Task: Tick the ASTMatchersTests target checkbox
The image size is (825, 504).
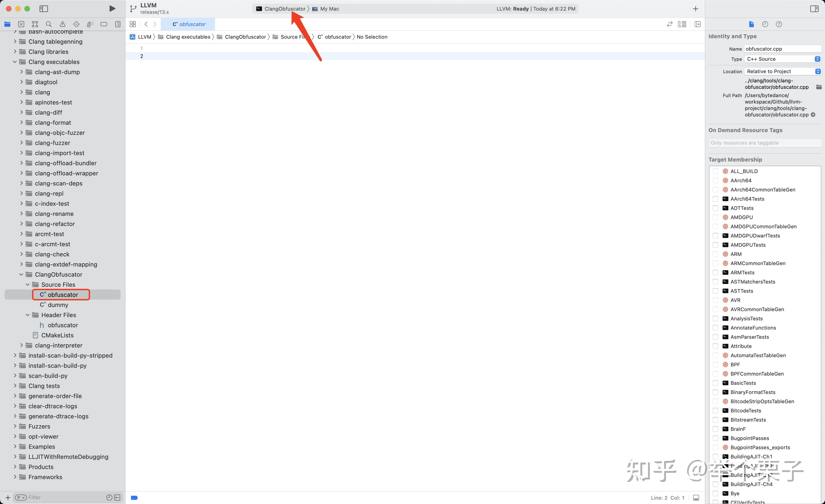Action: (715, 282)
